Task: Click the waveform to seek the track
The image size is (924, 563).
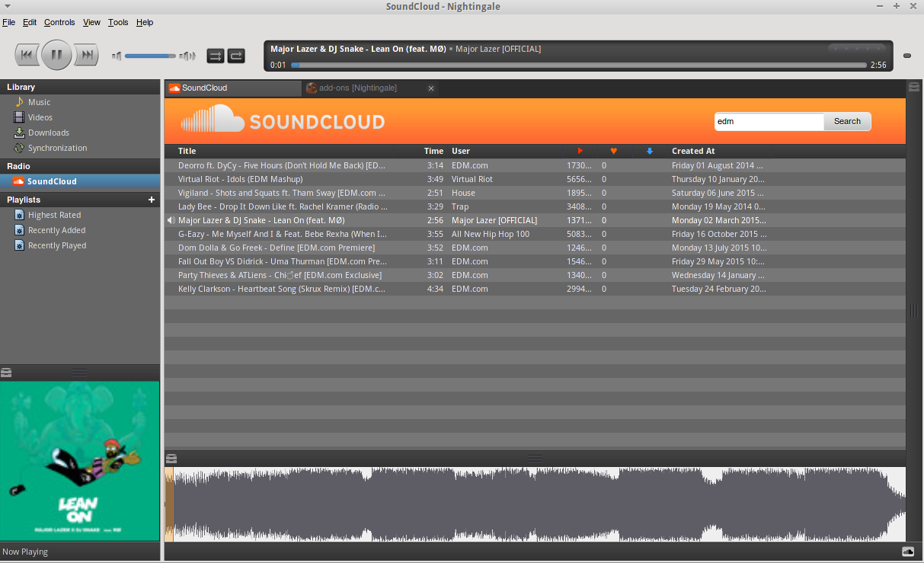Action: coord(535,504)
